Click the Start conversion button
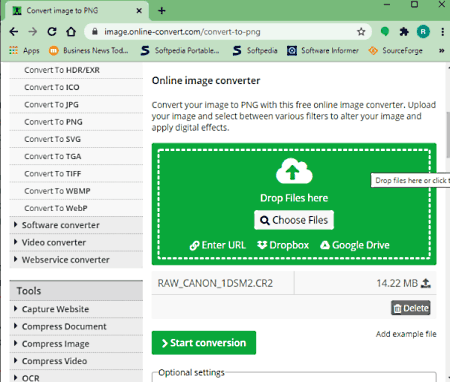The height and width of the screenshot is (382, 450). pyautogui.click(x=204, y=343)
